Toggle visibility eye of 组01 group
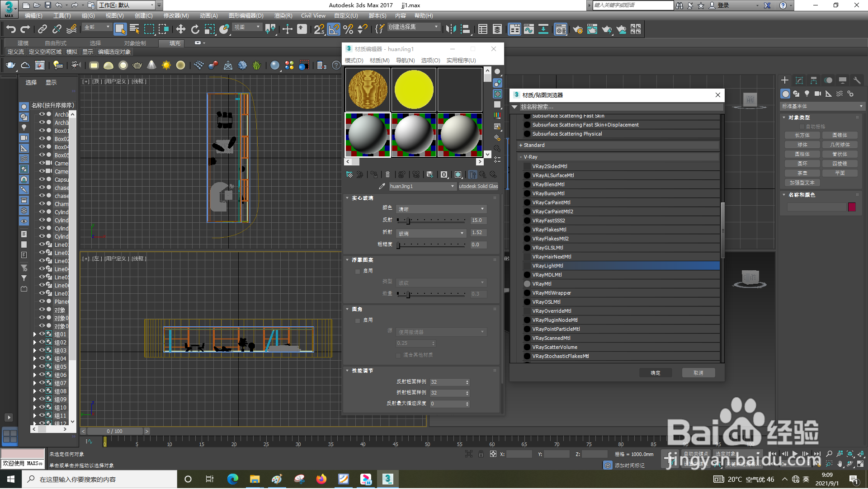Screen dimensions: 868x489 (42, 334)
